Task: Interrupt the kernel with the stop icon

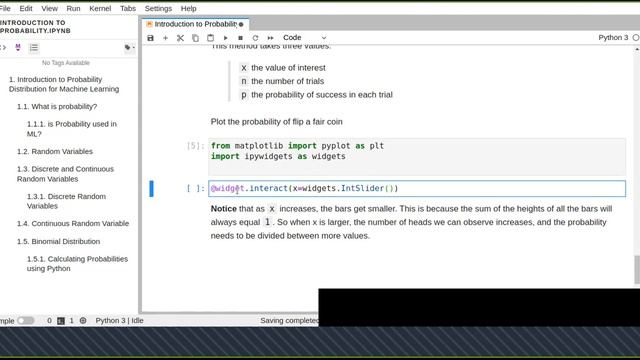Action: [240, 38]
